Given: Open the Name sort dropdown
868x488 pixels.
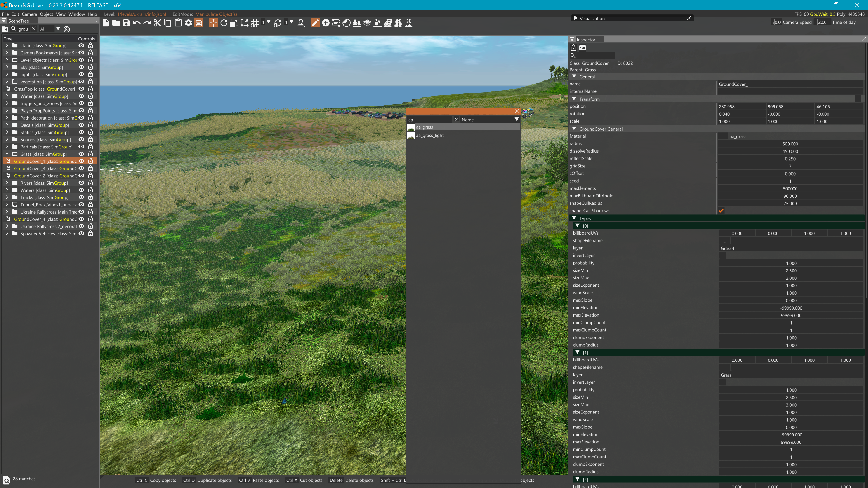Looking at the screenshot, I should [x=516, y=120].
